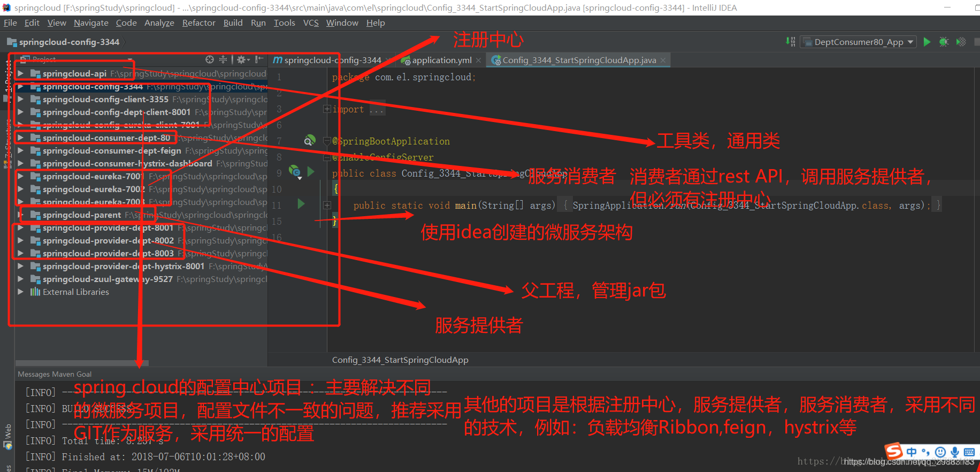The height and width of the screenshot is (472, 980).
Task: Open the Refactor menu
Action: [198, 22]
